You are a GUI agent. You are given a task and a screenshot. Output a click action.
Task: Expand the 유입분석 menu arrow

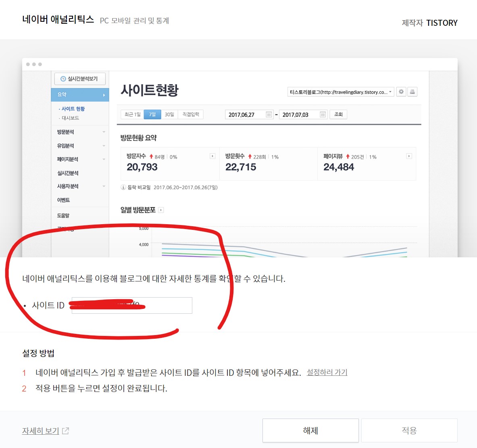tap(104, 146)
